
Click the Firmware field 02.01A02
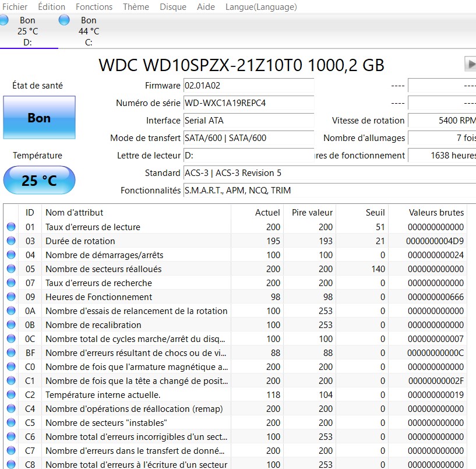(x=249, y=86)
